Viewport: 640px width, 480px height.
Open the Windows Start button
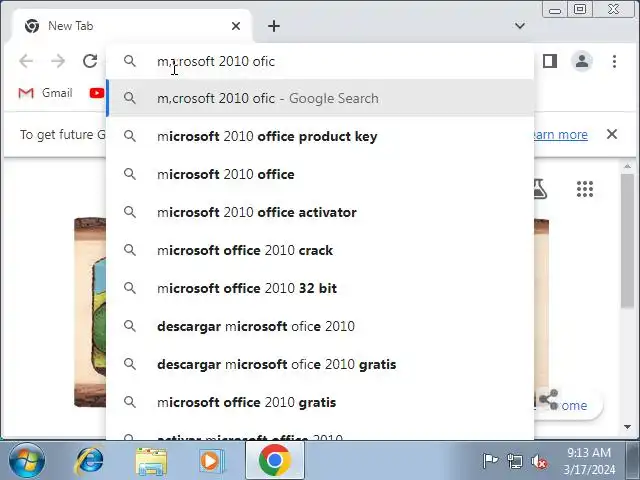[27, 460]
